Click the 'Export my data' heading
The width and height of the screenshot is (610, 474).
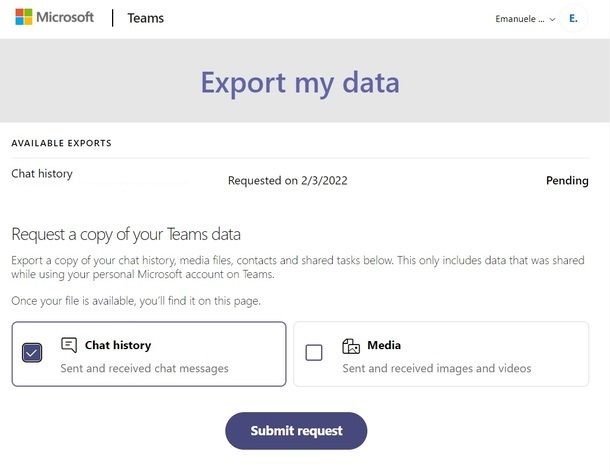point(300,83)
